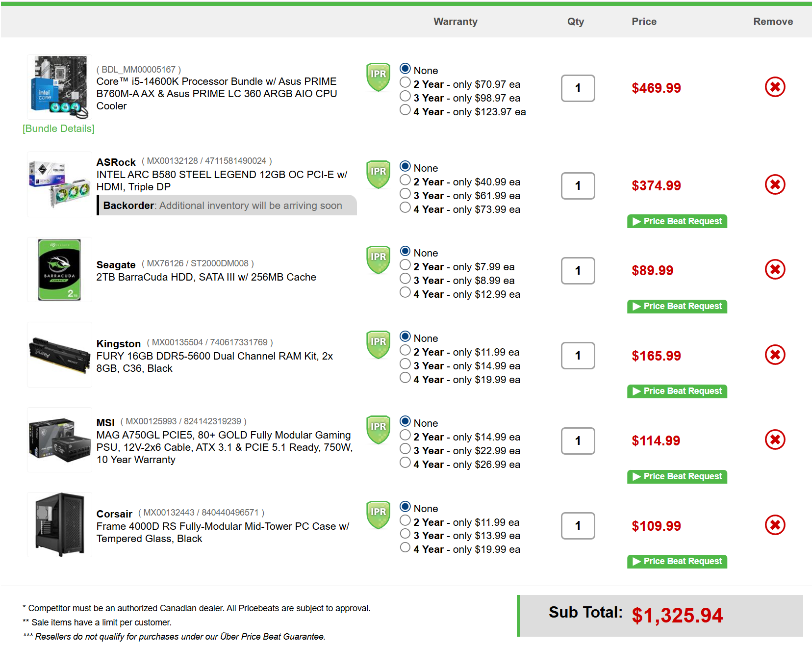Remove the Core i5-14600K bundle from cart

775,87
